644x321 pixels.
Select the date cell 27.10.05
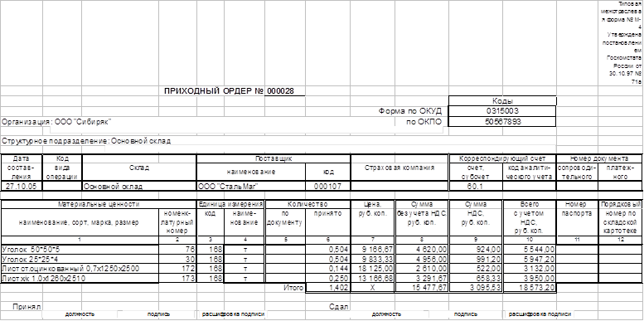pos(22,186)
